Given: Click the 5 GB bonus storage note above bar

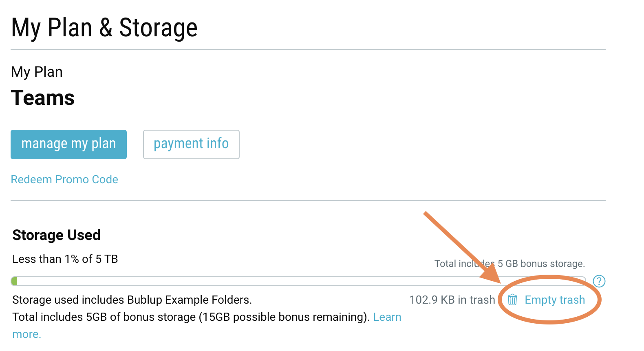Looking at the screenshot, I should (509, 264).
